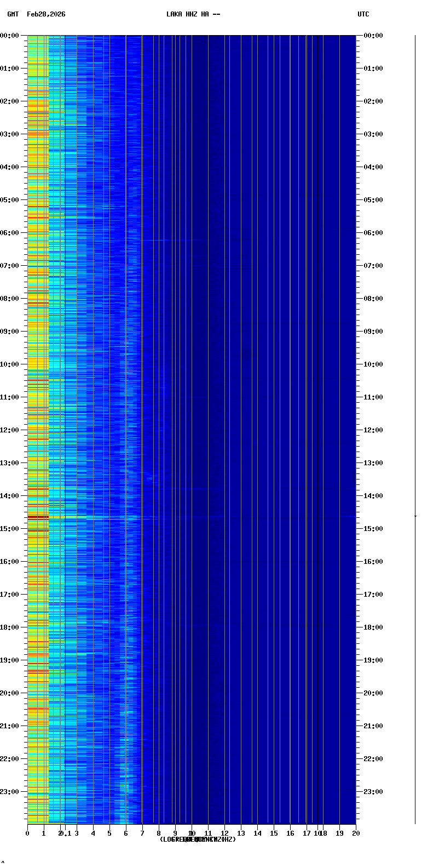Image resolution: width=439 pixels, height=868 pixels.
Task: Select the right-axis 09:00 time label
Action: click(373, 332)
